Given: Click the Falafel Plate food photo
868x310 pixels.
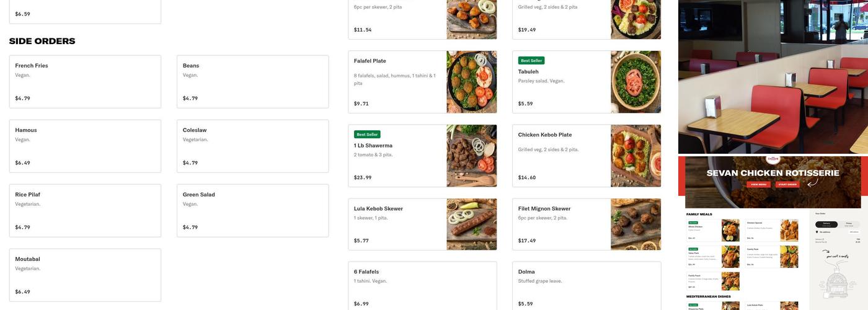Looking at the screenshot, I should (471, 82).
